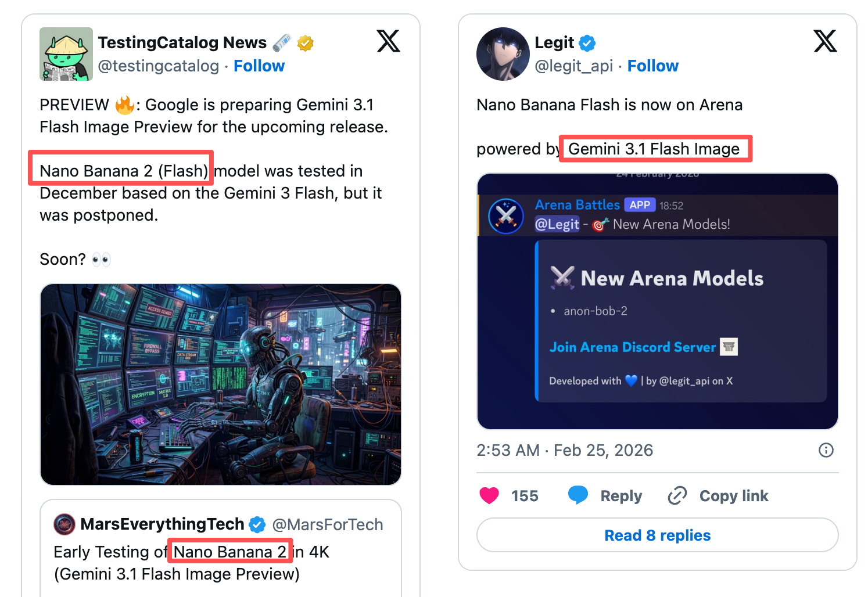Image resolution: width=868 pixels, height=597 pixels.
Task: Click TestingCatalog's gold verified badge
Action: tap(305, 43)
